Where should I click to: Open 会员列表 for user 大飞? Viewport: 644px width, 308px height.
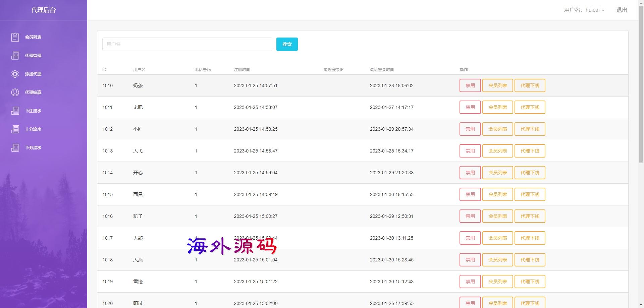coord(497,151)
